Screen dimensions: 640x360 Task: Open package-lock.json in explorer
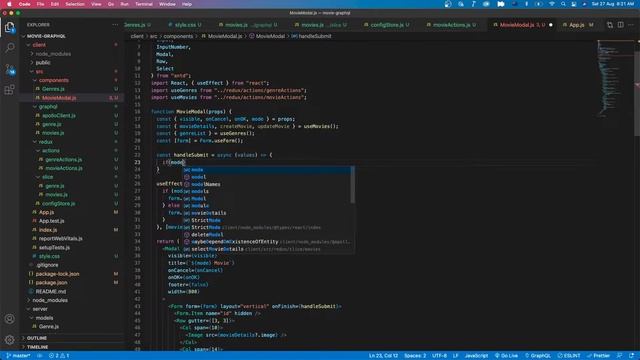pyautogui.click(x=57, y=274)
